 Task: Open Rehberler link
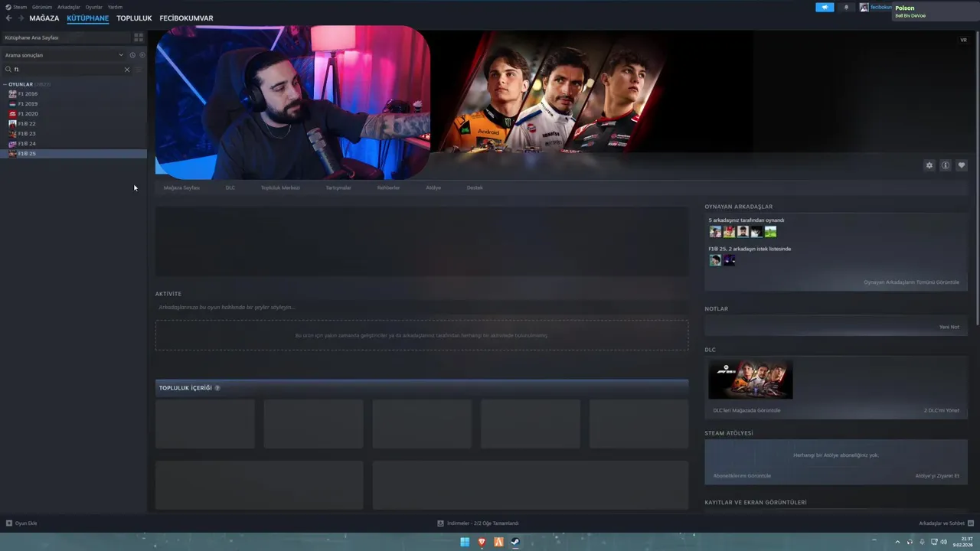tap(388, 187)
